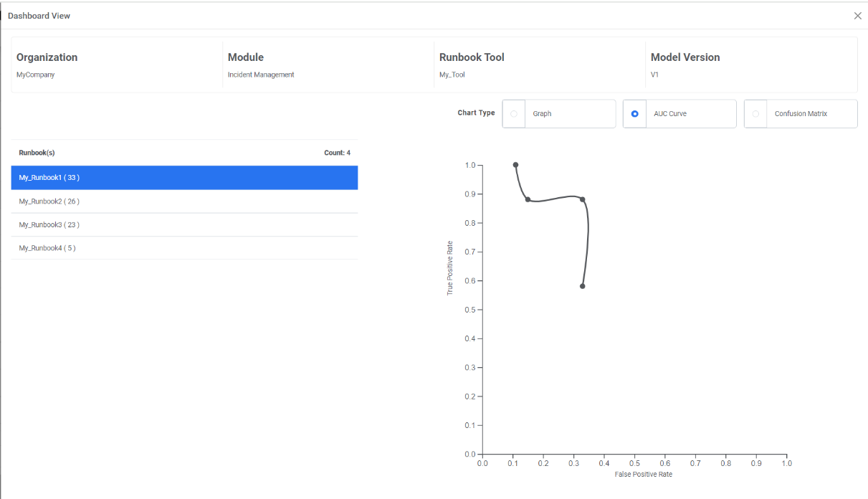Click the Graph option label
Image resolution: width=868 pixels, height=499 pixels.
click(542, 114)
